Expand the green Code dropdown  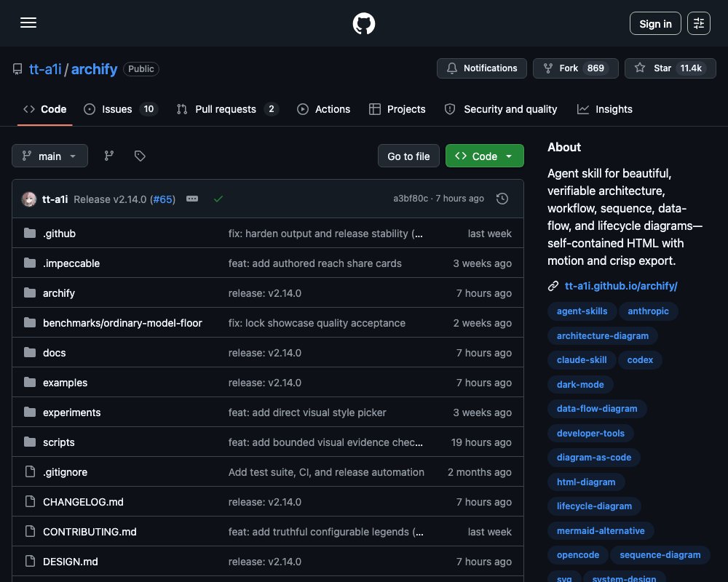point(484,156)
